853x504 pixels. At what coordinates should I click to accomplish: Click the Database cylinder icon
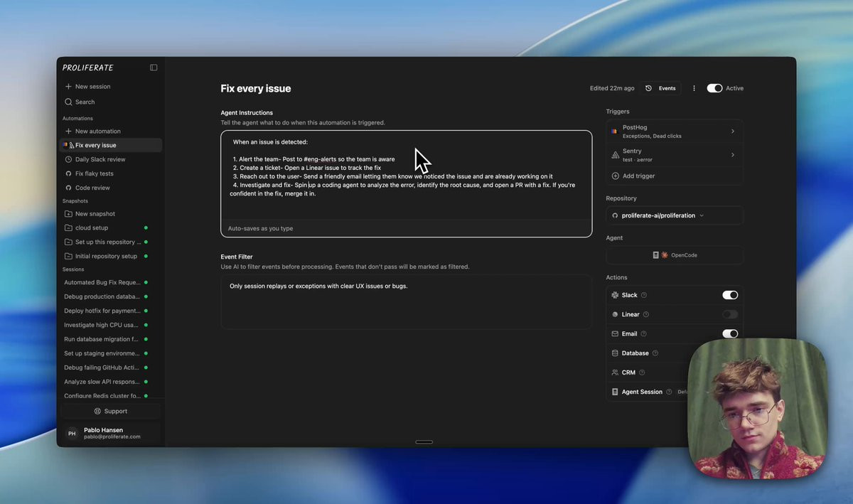(x=615, y=353)
